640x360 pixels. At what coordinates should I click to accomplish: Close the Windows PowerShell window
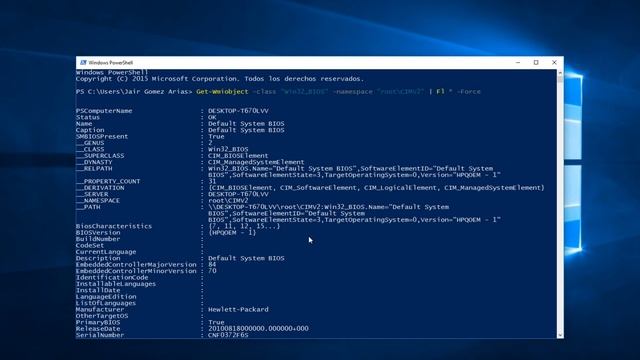(554, 62)
